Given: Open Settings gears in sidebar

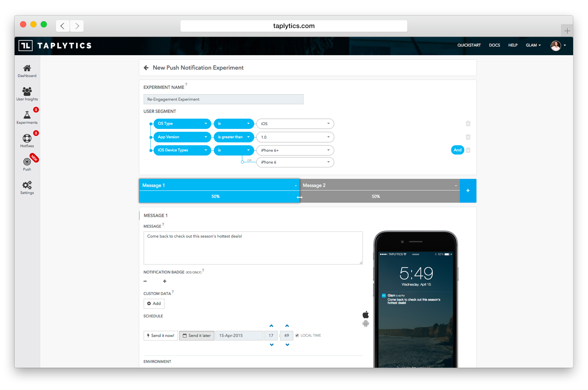Looking at the screenshot, I should tap(27, 185).
